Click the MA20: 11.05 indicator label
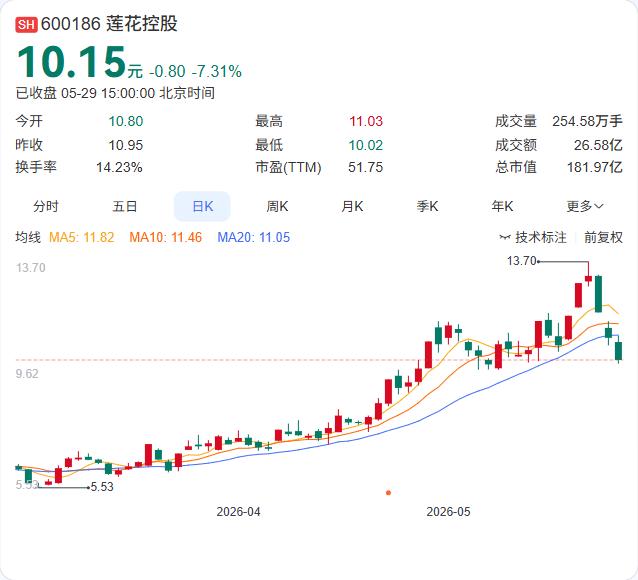The image size is (638, 580). [x=253, y=237]
